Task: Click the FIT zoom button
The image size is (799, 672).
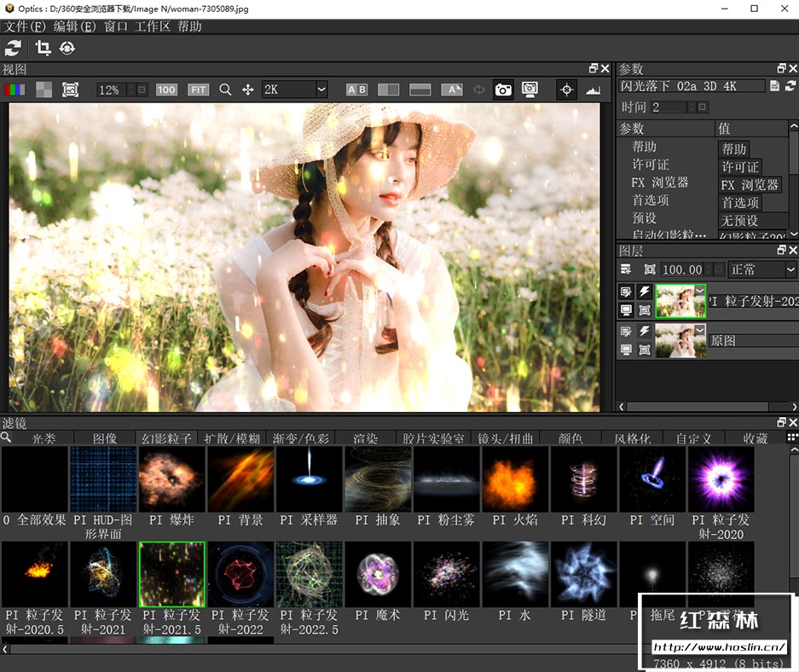Action: pos(198,90)
